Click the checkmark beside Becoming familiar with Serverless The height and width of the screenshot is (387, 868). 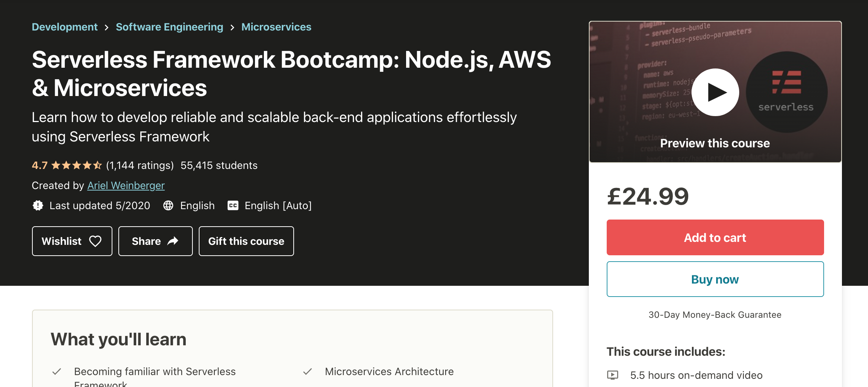(57, 371)
